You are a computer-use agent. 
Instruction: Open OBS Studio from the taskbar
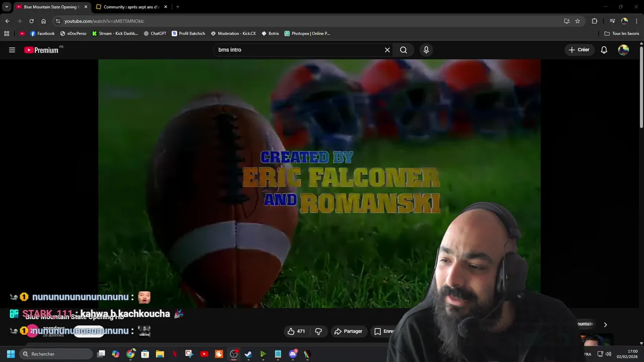[x=233, y=354]
